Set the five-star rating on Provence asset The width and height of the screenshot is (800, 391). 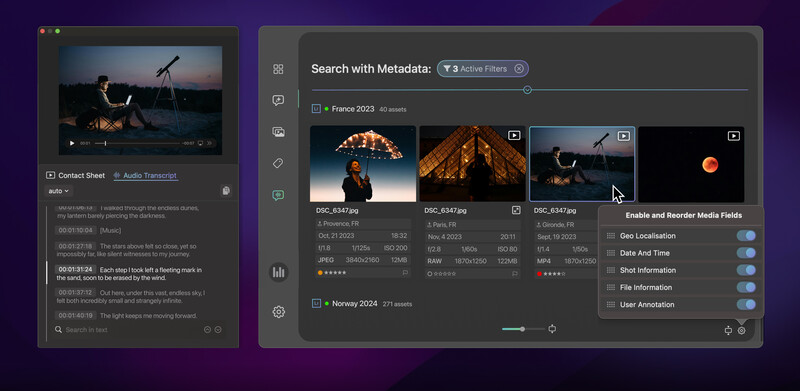[x=335, y=273]
